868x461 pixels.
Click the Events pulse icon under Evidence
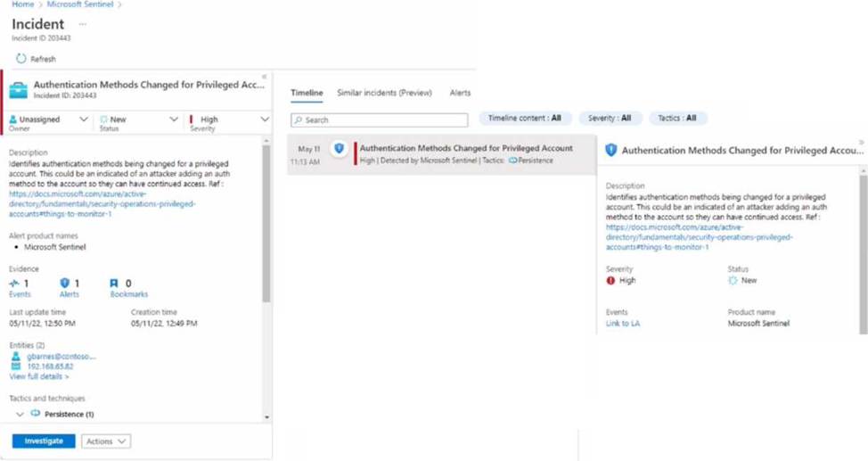[x=14, y=284]
